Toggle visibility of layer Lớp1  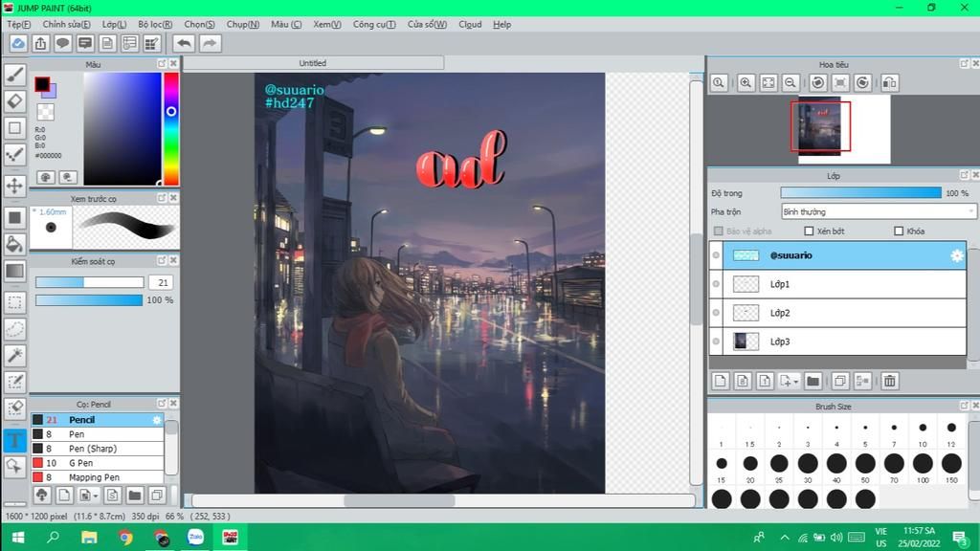716,284
